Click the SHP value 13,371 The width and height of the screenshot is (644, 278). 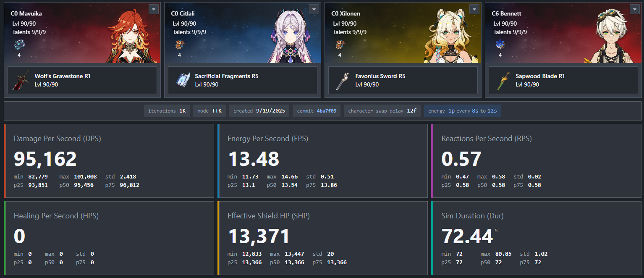[x=259, y=236]
